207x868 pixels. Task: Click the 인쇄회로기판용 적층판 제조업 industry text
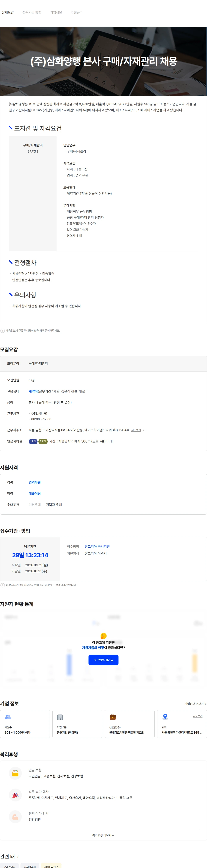[127, 733]
